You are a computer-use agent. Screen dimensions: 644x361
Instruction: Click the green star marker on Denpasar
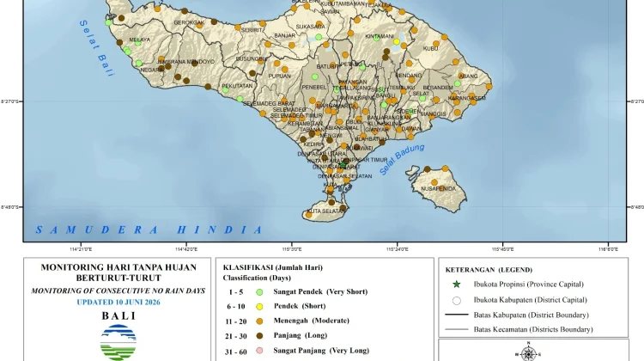pos(343,165)
